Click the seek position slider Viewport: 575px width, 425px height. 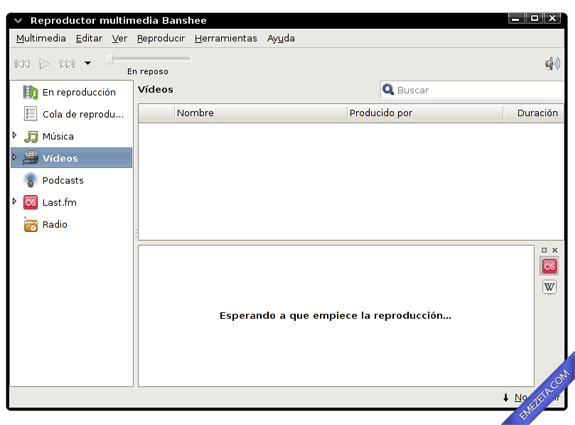point(148,59)
